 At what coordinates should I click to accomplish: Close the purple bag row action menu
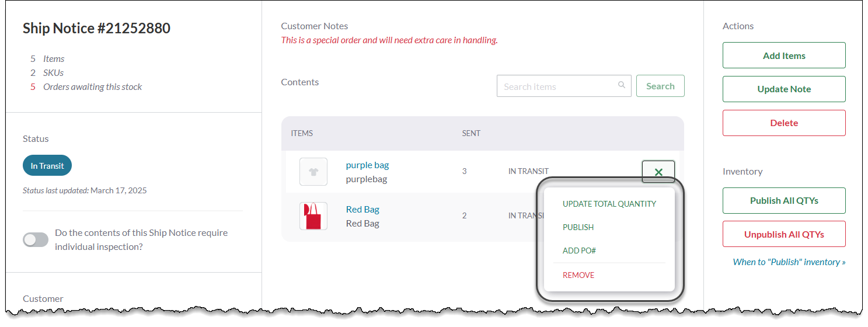[x=658, y=172]
